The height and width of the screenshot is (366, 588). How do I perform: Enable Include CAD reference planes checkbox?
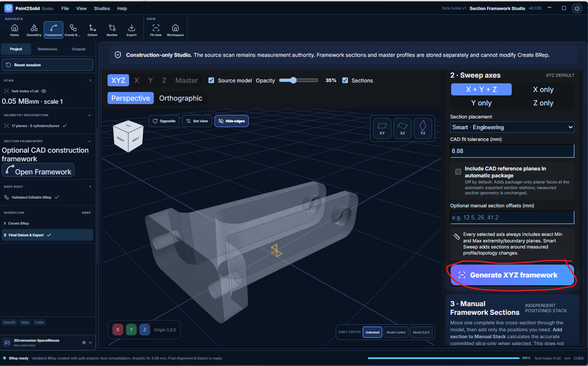coord(458,172)
